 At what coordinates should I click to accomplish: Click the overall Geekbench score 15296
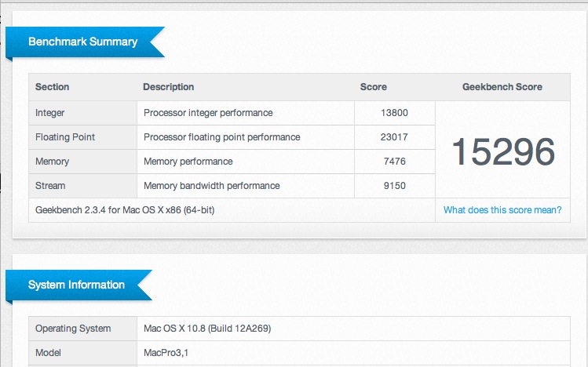tap(503, 151)
